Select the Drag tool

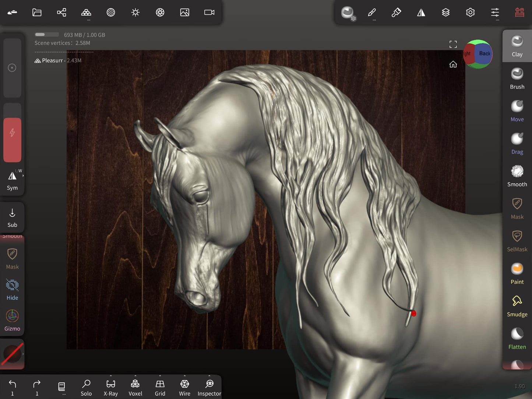pyautogui.click(x=517, y=143)
